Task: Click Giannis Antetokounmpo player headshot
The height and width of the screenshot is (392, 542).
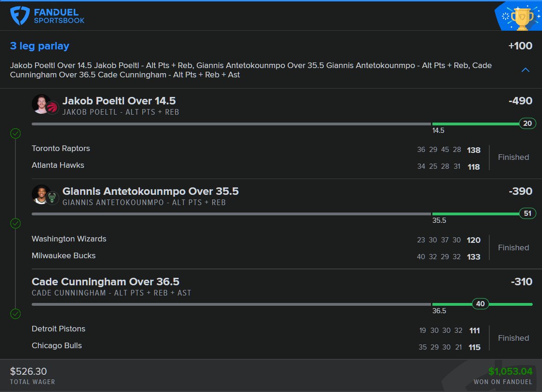Action: pyautogui.click(x=41, y=194)
